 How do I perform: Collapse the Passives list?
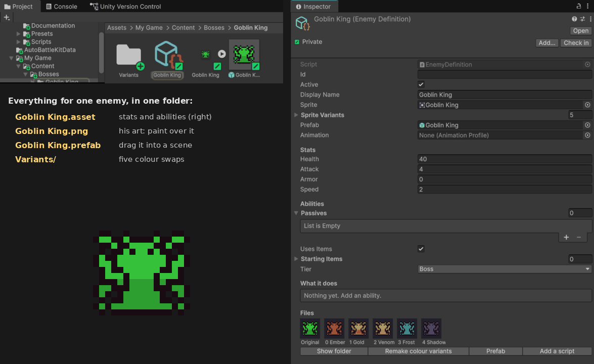pyautogui.click(x=296, y=213)
